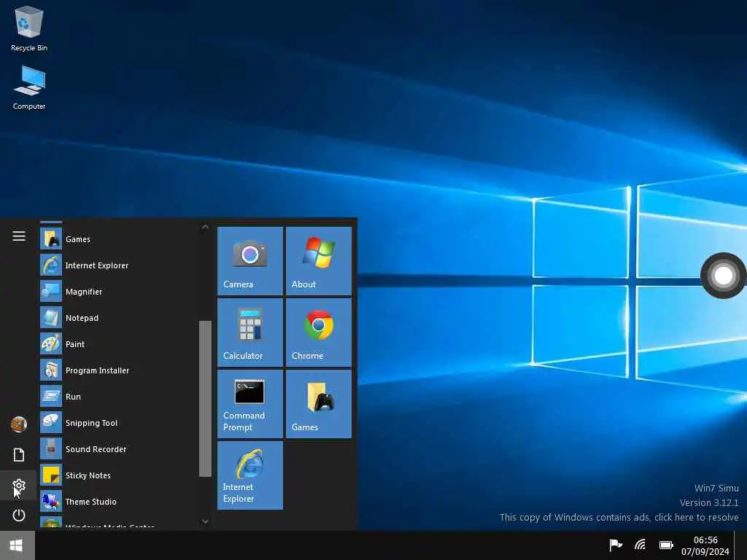The height and width of the screenshot is (560, 747).
Task: Open the About tile
Action: pos(319,260)
